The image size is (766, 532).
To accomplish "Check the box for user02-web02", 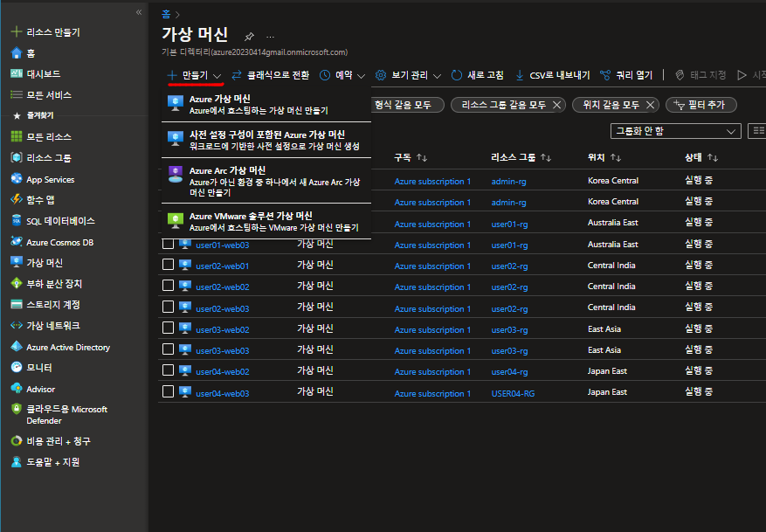I will coord(168,286).
